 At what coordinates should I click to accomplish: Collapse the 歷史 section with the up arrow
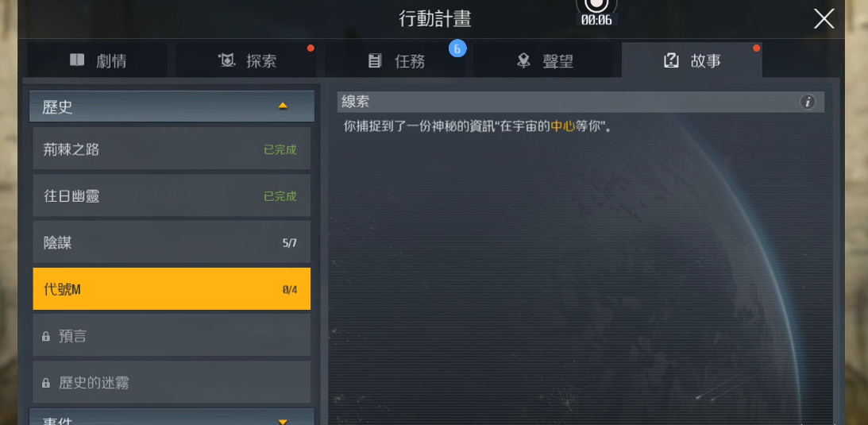[283, 106]
